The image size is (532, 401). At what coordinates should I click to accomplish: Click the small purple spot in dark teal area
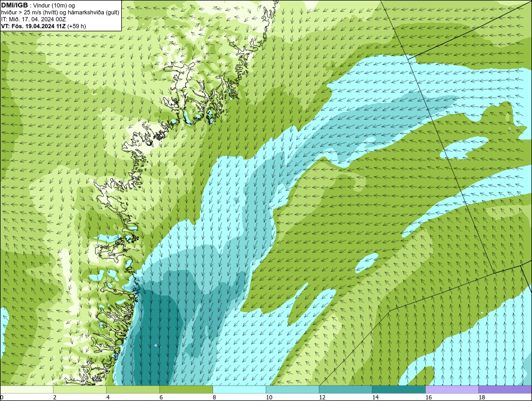[155, 345]
